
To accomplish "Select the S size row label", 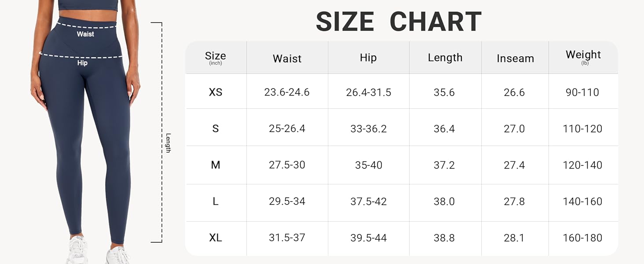I will [x=216, y=128].
